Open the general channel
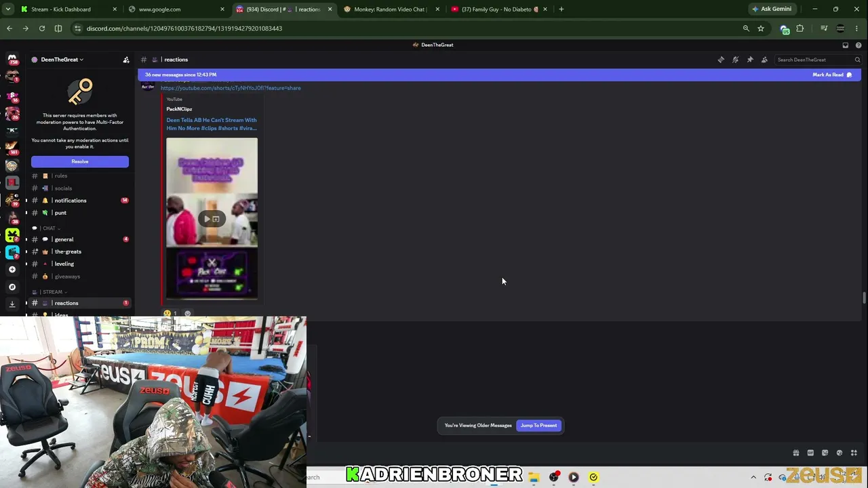Screen dimensions: 868x488 tap(80, 239)
